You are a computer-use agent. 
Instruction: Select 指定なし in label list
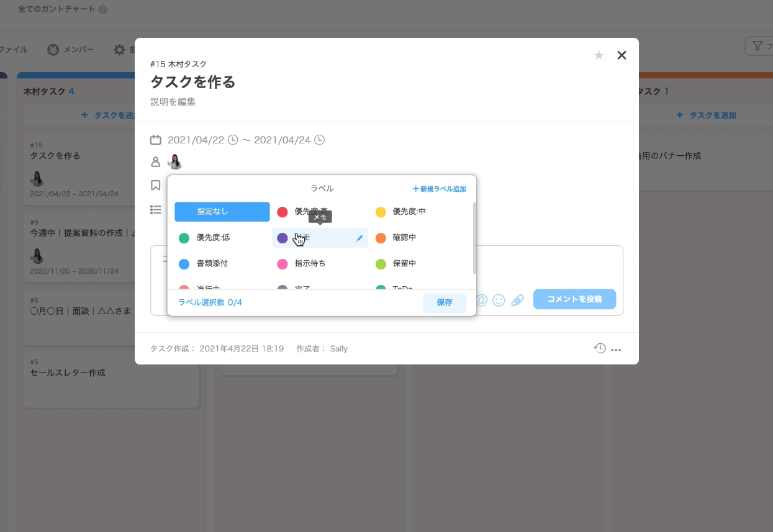[222, 212]
